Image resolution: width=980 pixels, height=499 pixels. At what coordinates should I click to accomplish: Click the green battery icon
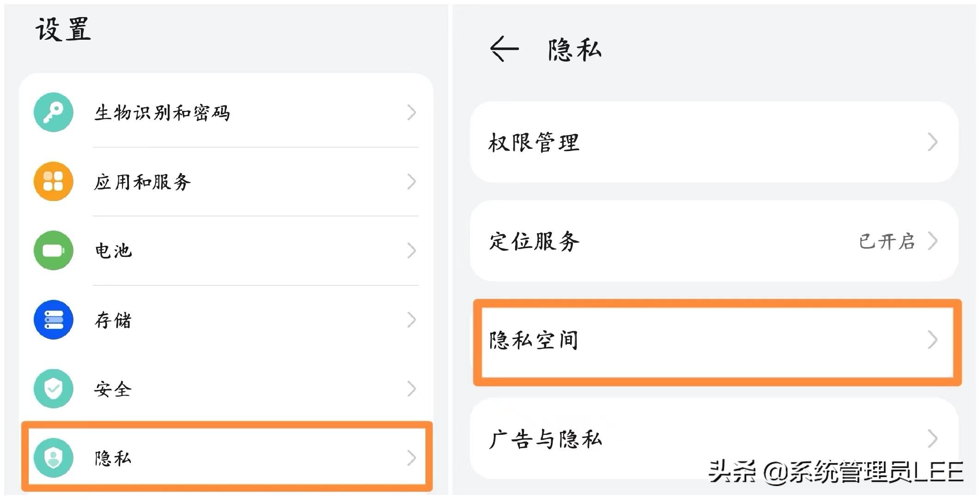coord(53,251)
